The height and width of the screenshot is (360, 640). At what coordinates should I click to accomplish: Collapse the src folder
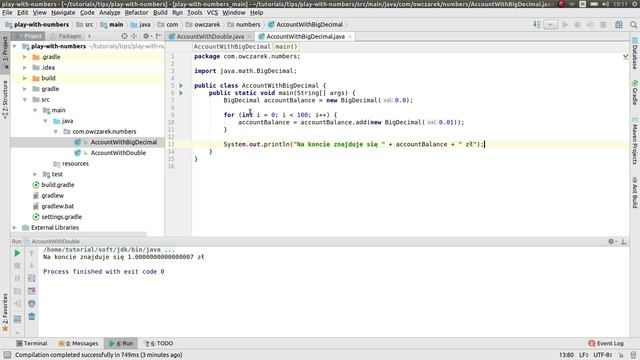25,100
